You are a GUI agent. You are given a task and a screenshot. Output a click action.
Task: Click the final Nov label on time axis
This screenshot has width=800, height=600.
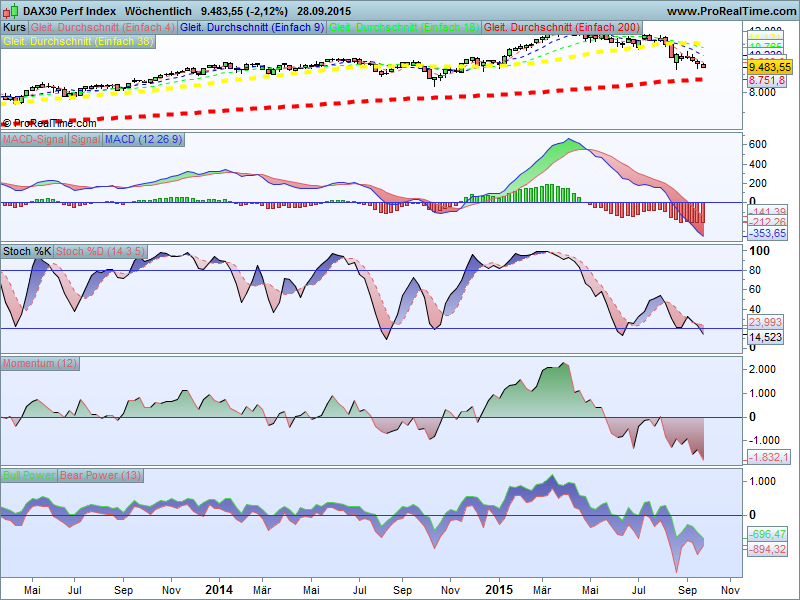[x=730, y=590]
